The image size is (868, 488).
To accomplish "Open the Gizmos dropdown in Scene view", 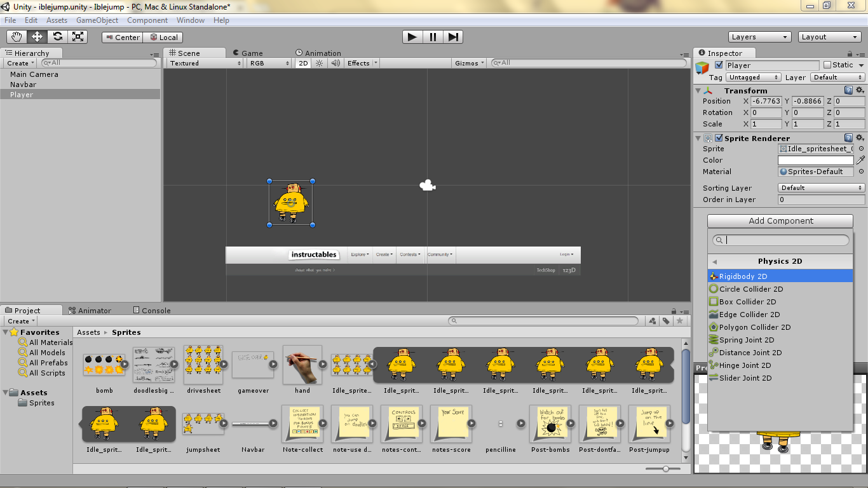I will pos(468,63).
